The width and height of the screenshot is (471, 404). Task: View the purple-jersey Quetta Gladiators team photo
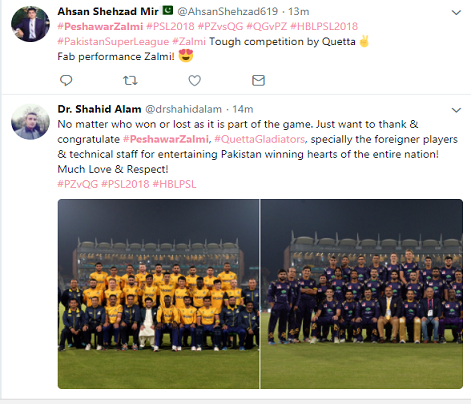[x=362, y=294]
